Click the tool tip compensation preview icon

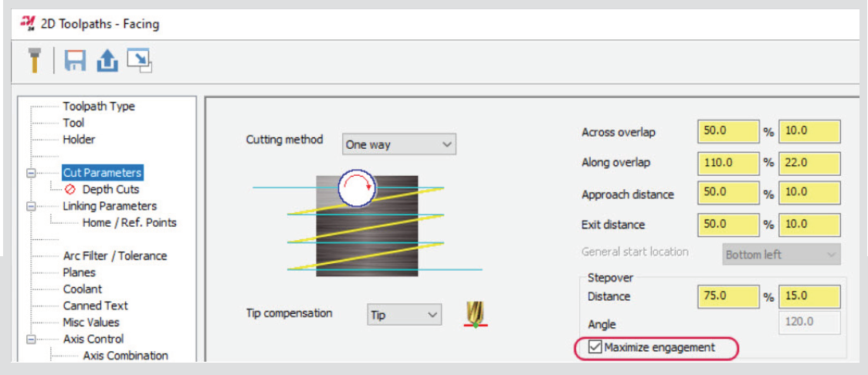click(x=474, y=315)
